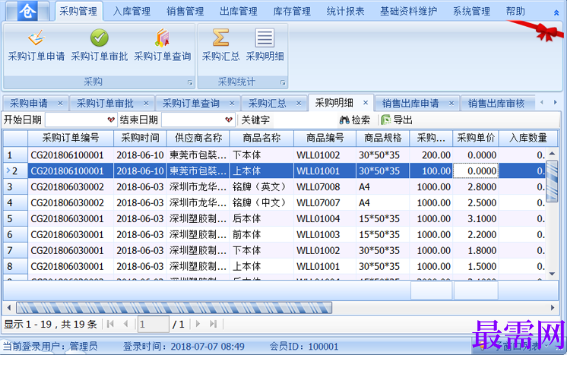Click the warehouse app logo button
This screenshot has height=366, width=584.
click(28, 11)
